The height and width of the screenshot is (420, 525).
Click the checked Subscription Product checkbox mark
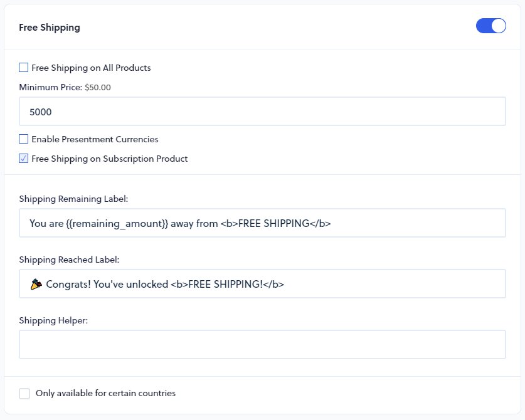[23, 158]
